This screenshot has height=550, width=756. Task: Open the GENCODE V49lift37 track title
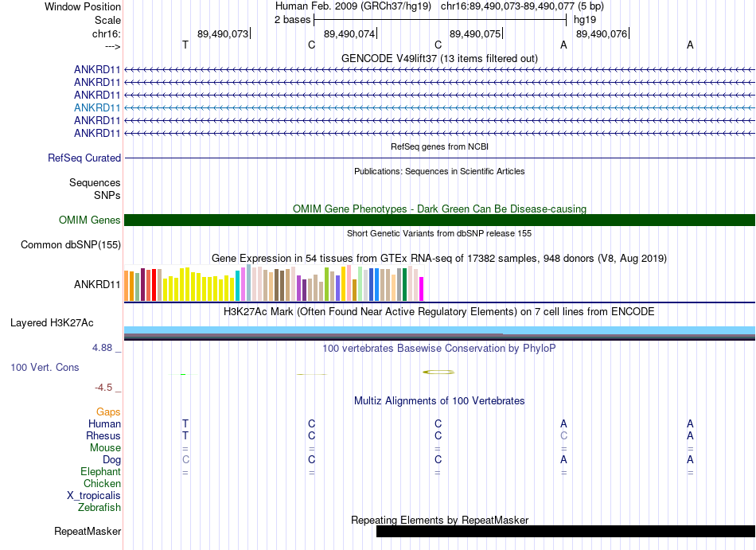tap(439, 58)
